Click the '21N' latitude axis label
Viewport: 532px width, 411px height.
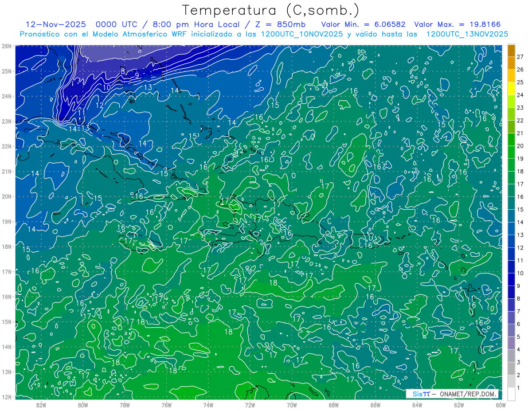click(7, 171)
